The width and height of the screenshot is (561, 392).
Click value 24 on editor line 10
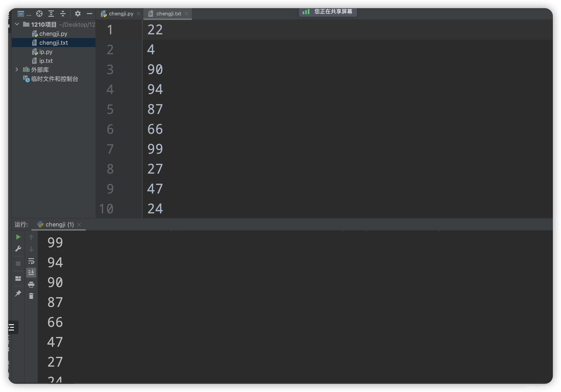(155, 209)
